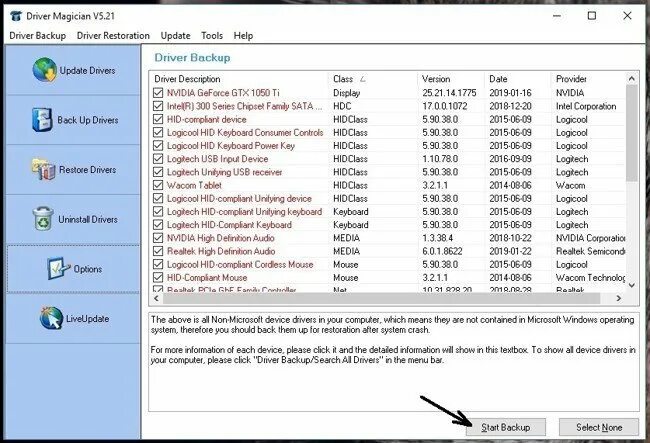Uncheck Logicool HID-compliant Cordless Mouse
Screen dimensions: 650x443
(x=158, y=264)
